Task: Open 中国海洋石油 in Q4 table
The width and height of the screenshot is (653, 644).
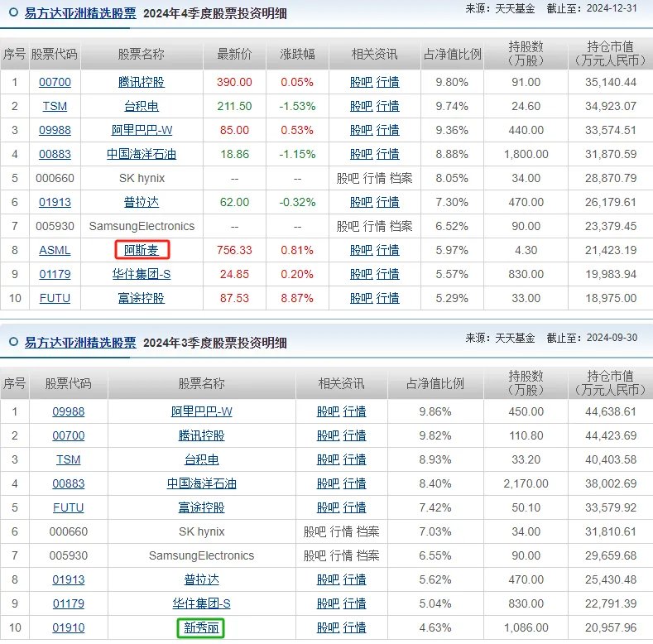Action: tap(142, 155)
